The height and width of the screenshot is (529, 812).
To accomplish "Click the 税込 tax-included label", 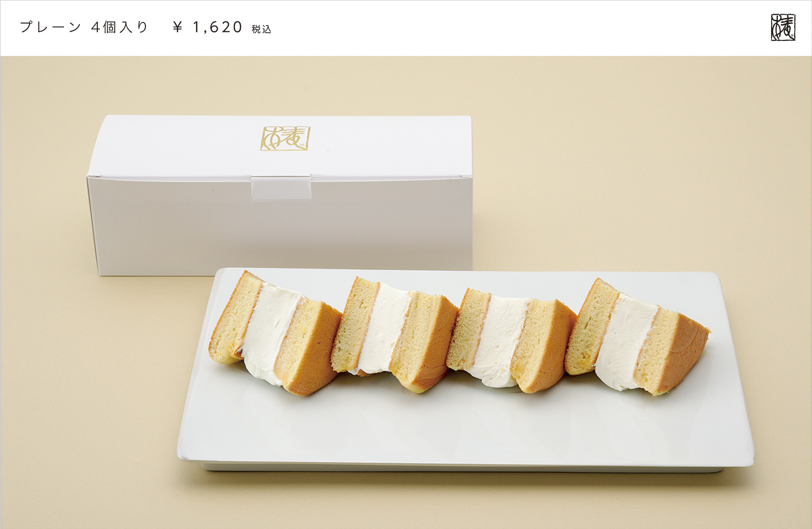I will 262,29.
